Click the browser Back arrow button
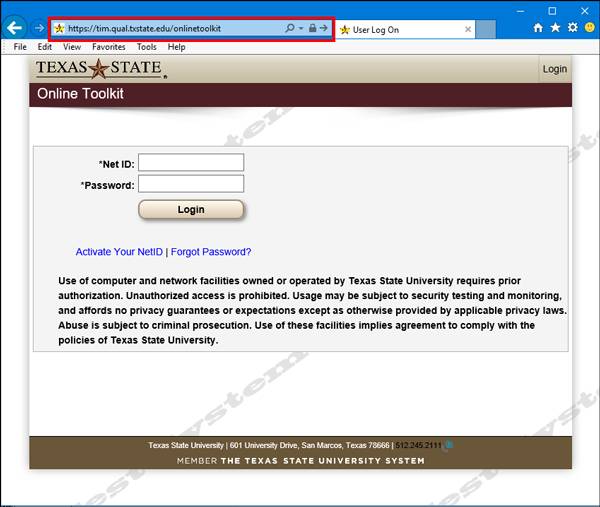Viewport: 600px width, 507px height. (14, 28)
